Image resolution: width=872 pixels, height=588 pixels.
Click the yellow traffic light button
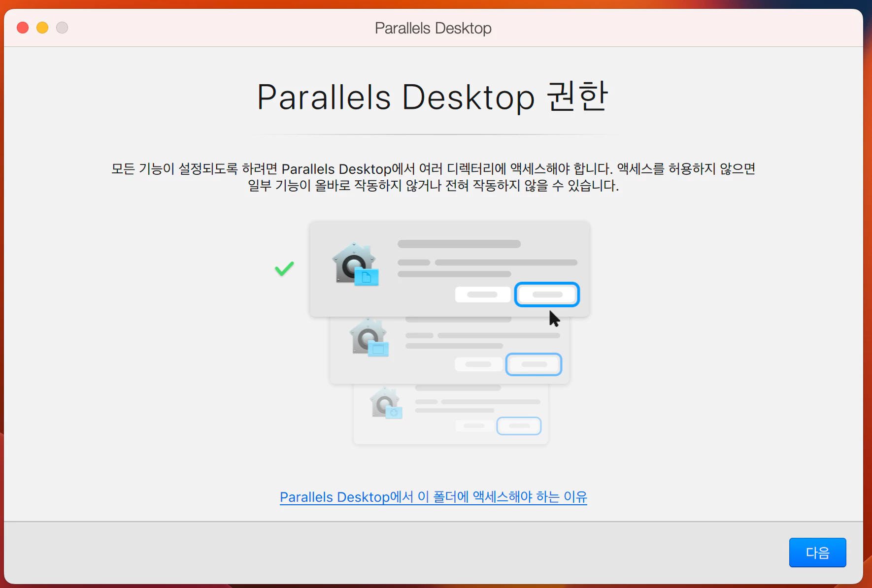tap(42, 28)
